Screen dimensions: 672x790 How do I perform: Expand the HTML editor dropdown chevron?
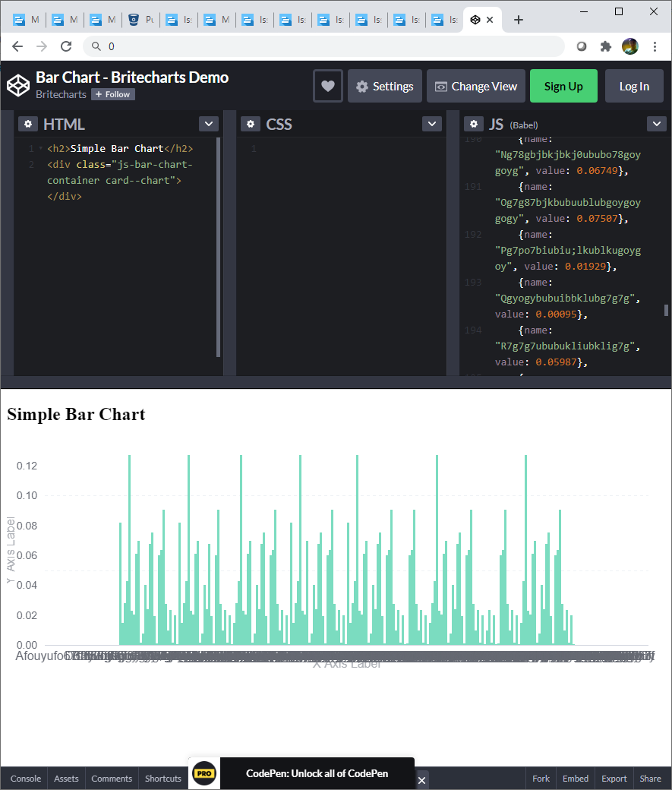tap(208, 123)
